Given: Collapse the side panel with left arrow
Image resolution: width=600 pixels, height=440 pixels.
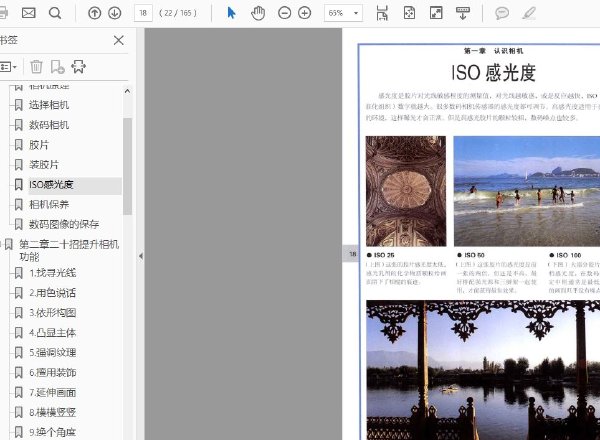Looking at the screenshot, I should [140, 256].
